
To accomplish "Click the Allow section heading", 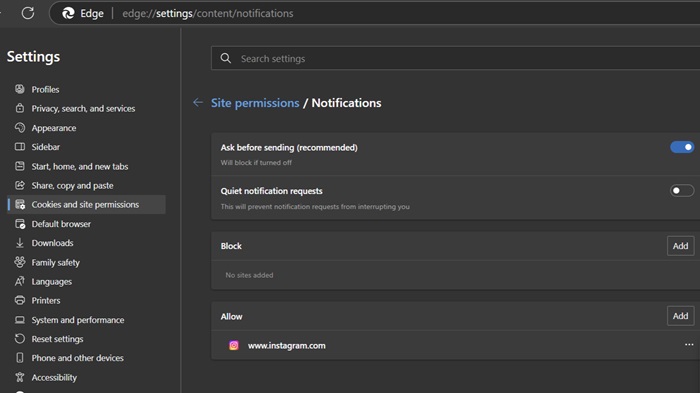I will pos(231,317).
